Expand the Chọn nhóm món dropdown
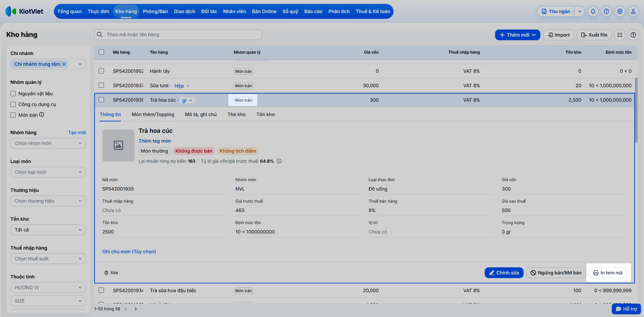The image size is (644, 317). tap(48, 143)
